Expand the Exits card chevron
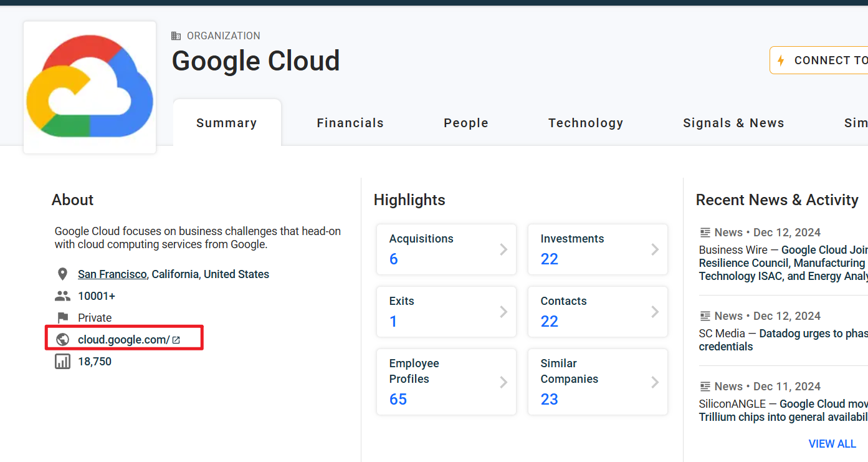This screenshot has height=462, width=868. tap(503, 312)
